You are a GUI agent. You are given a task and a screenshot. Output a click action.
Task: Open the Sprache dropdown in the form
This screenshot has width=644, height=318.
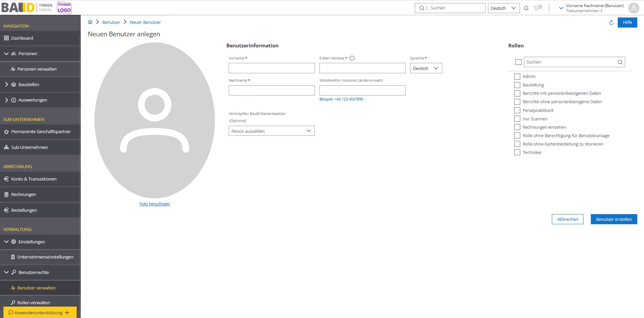[426, 68]
